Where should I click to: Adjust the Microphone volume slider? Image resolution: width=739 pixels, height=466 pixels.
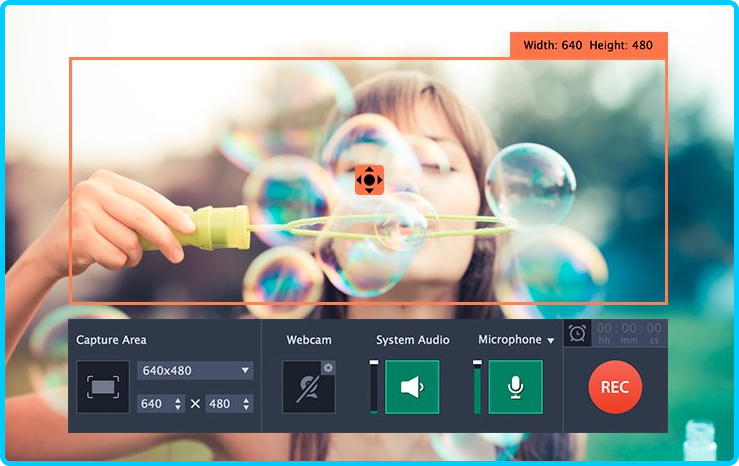point(477,387)
